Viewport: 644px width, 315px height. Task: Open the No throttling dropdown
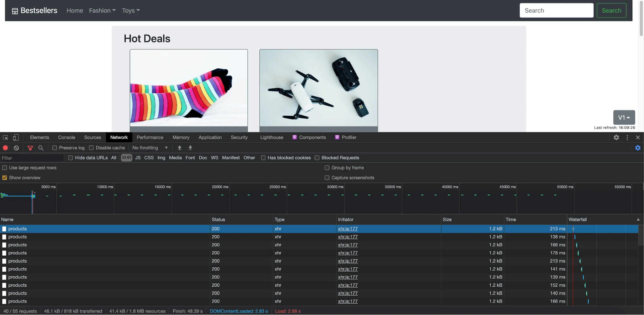[x=150, y=148]
